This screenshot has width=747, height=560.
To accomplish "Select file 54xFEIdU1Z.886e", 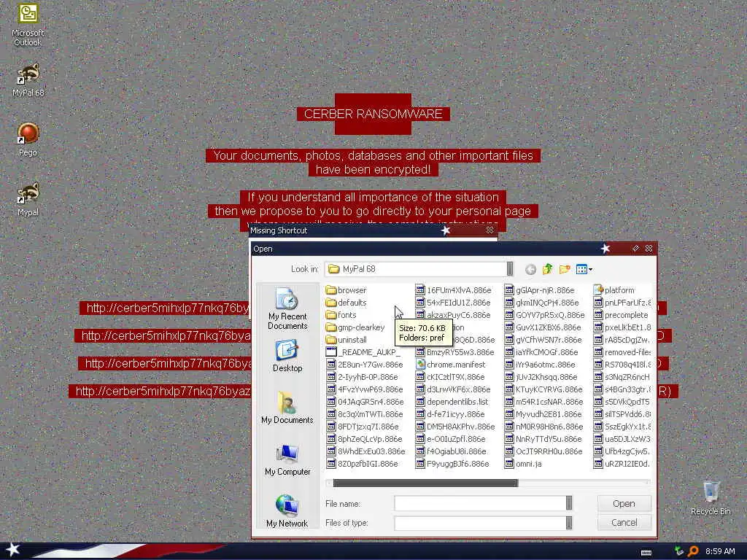I will 452,303.
